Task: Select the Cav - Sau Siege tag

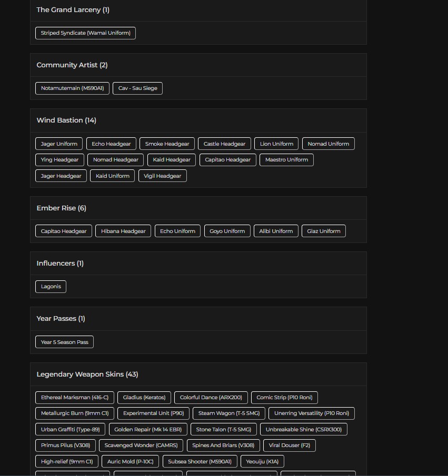Action: coord(138,88)
